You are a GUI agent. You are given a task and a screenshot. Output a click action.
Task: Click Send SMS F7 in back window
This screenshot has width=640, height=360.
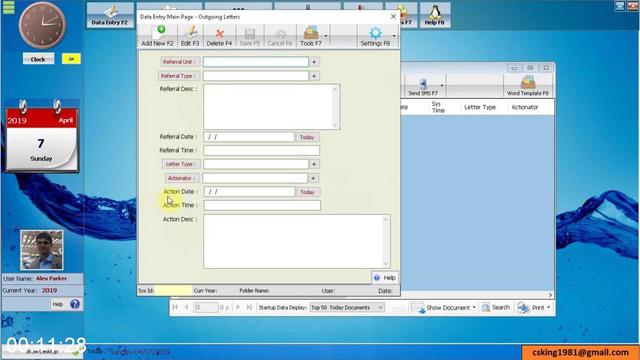click(423, 87)
